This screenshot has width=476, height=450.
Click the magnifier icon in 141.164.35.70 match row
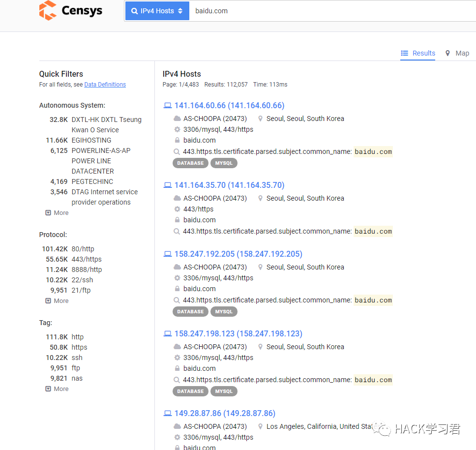click(x=177, y=231)
